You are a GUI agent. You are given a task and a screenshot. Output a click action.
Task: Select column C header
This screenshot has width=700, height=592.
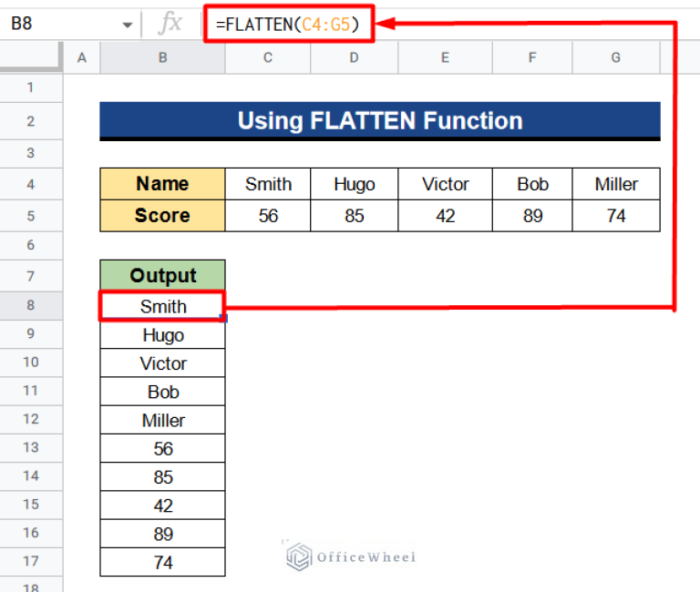pyautogui.click(x=268, y=58)
